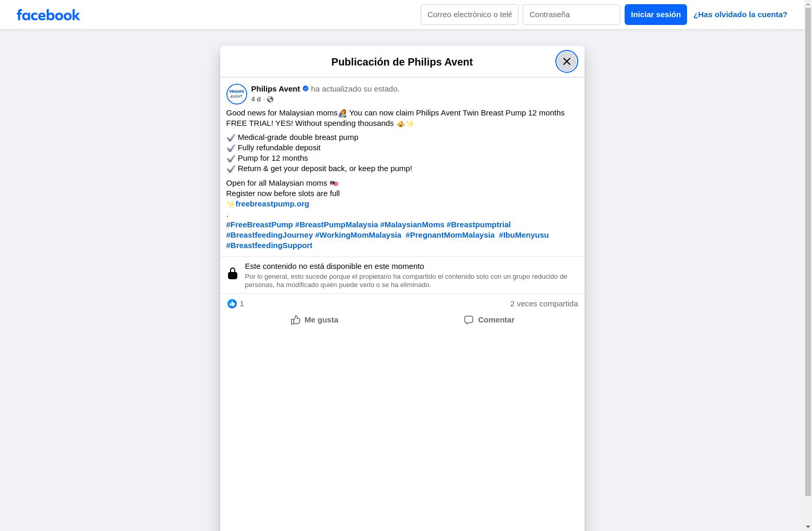
Task: Click the scrollbar down arrow
Action: point(808,526)
